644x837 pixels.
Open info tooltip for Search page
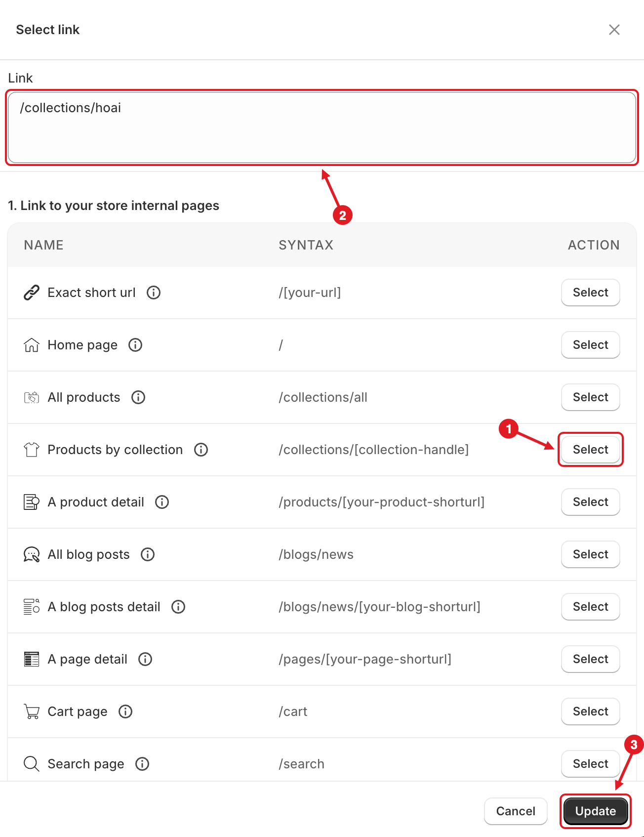tap(142, 764)
